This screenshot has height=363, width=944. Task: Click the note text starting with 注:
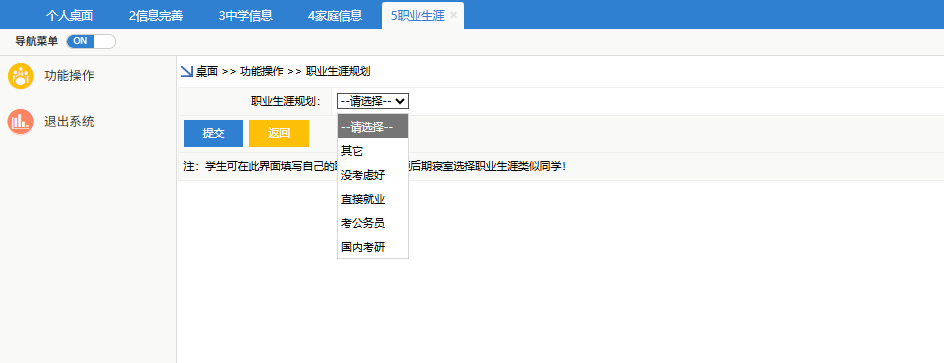tap(374, 166)
